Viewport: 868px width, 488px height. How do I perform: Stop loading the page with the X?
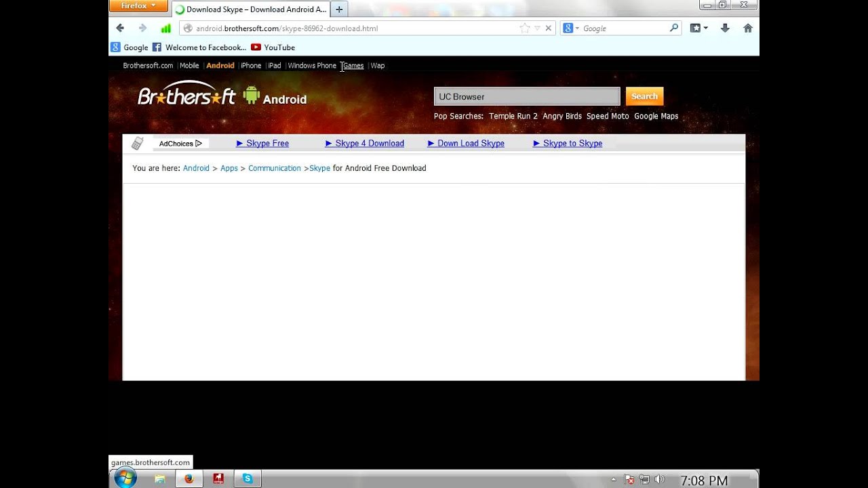tap(549, 28)
